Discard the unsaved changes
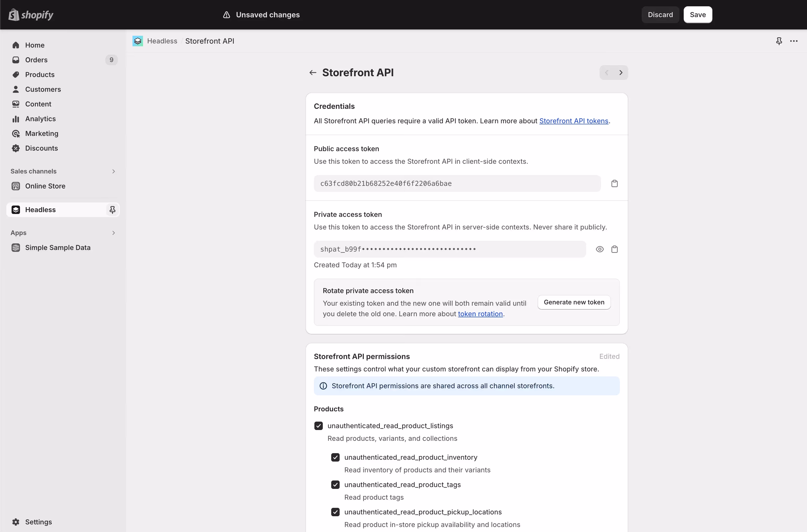Screen dimensions: 807x532 pyautogui.click(x=660, y=15)
